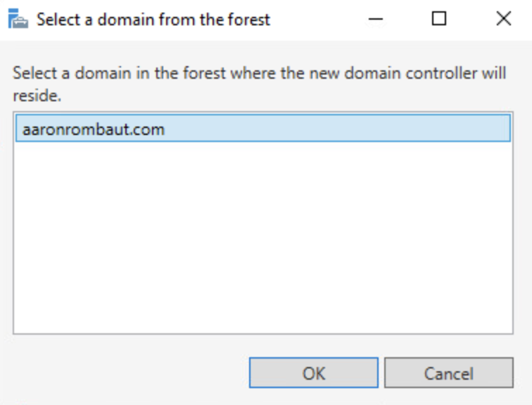Screen dimensions: 532x405
Task: Click the dialog icon in the title bar
Action: tap(18, 19)
